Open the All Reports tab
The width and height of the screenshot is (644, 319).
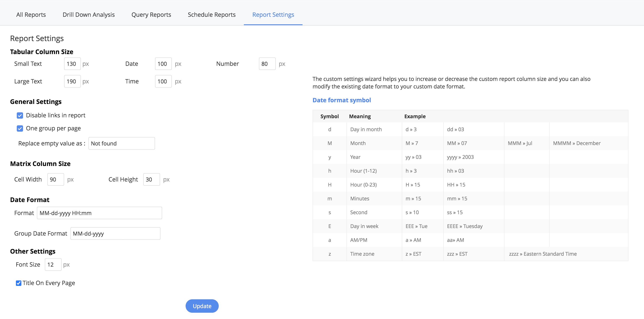coord(31,14)
